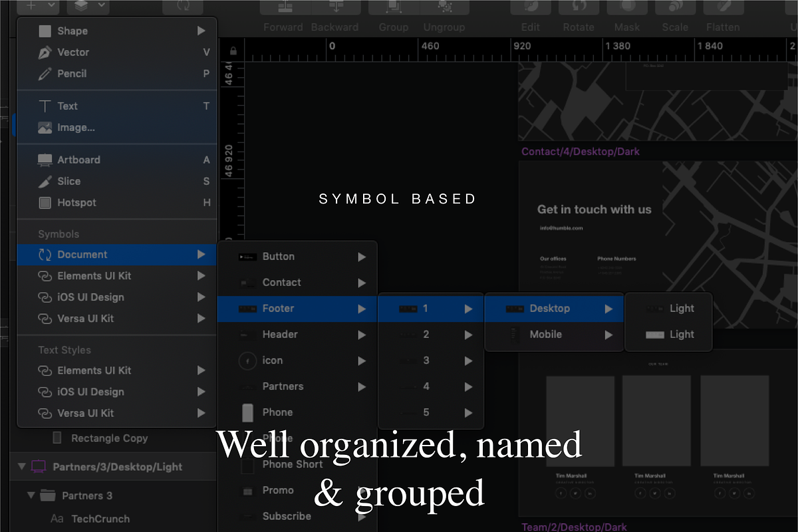Click the Rotate toolbar icon
Image resolution: width=798 pixels, height=532 pixels.
pyautogui.click(x=579, y=6)
